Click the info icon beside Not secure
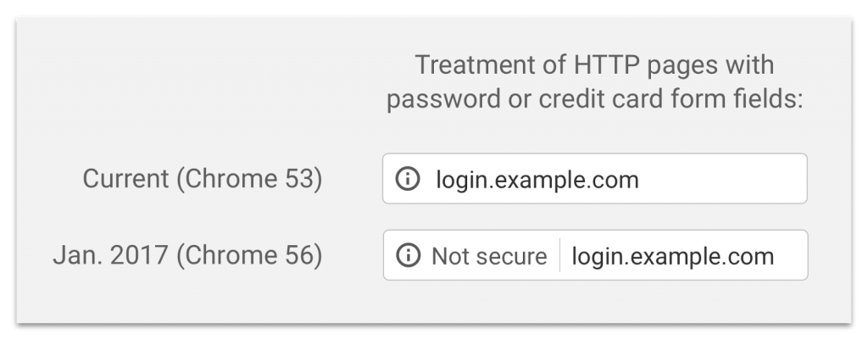The width and height of the screenshot is (868, 340). (x=409, y=255)
